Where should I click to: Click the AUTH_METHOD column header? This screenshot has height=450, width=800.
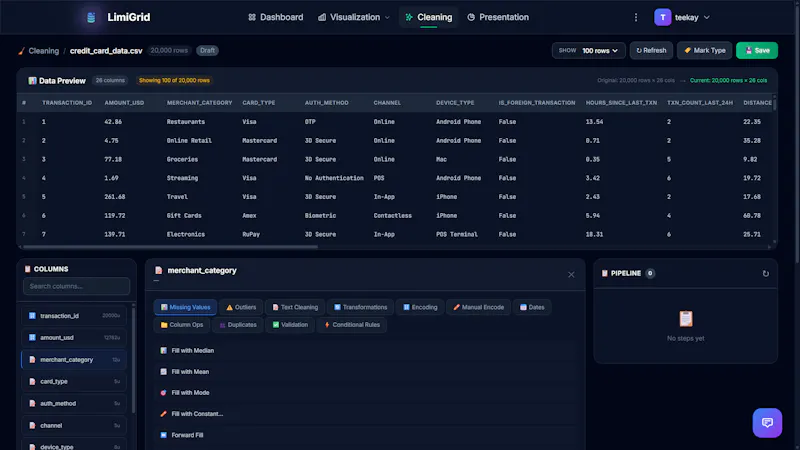click(327, 103)
